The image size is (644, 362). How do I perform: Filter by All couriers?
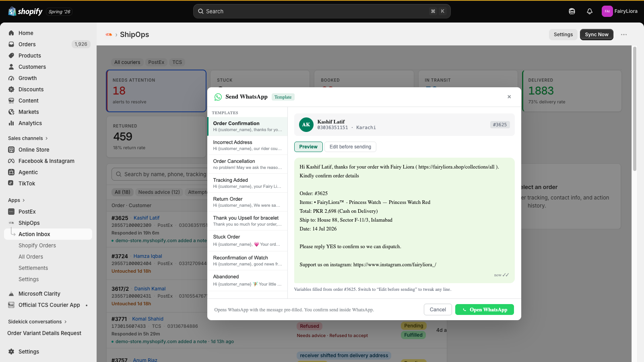(127, 62)
